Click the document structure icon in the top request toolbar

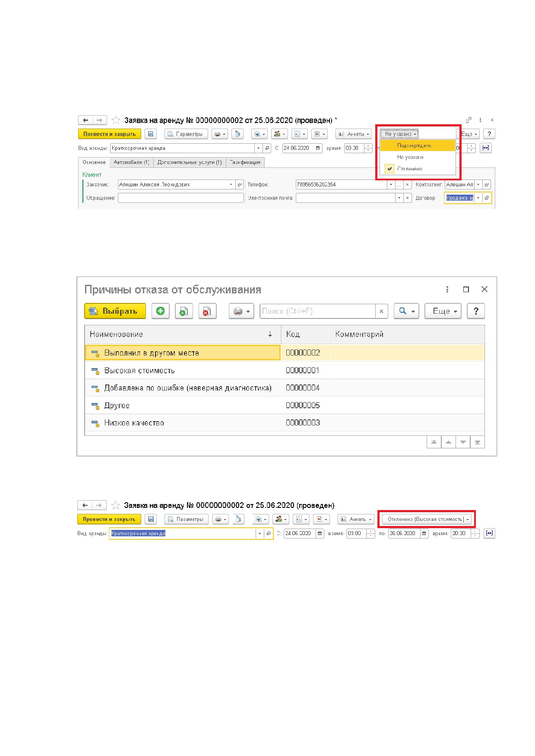click(x=237, y=134)
